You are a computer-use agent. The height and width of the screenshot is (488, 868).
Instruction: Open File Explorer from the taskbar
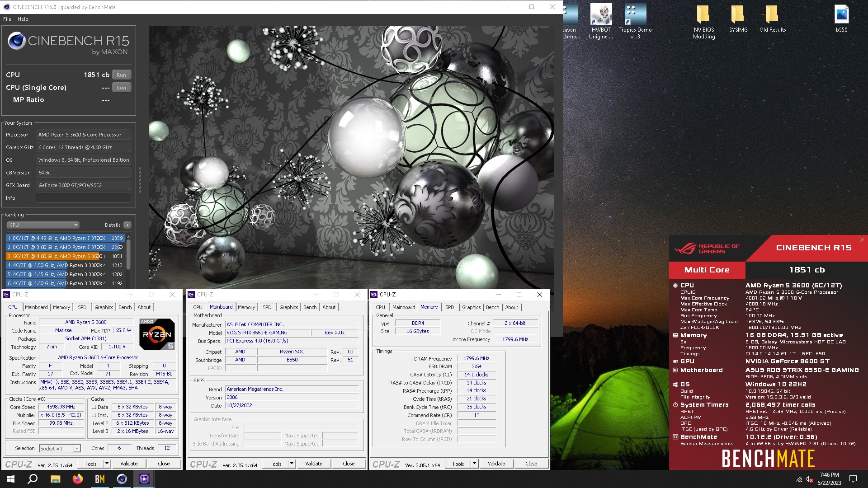click(x=55, y=479)
